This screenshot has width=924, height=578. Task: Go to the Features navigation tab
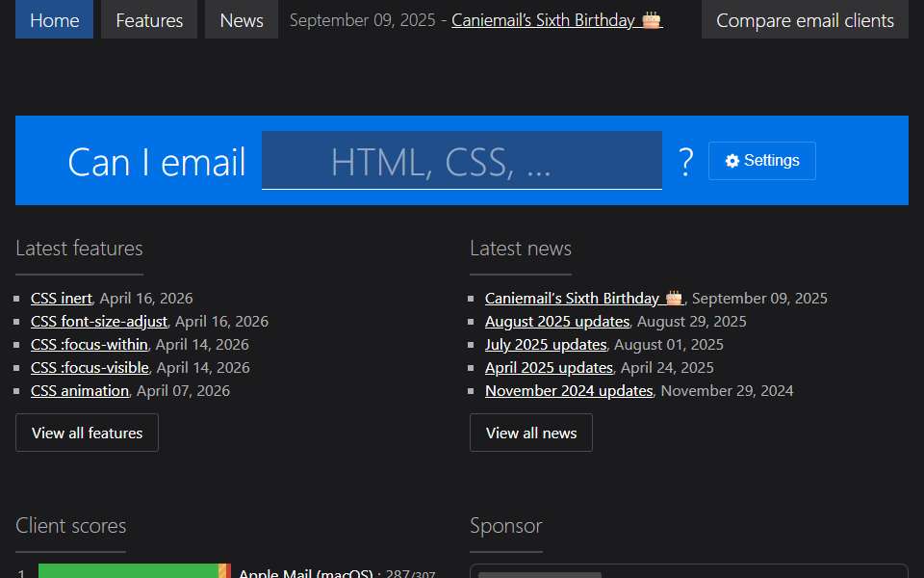149,19
